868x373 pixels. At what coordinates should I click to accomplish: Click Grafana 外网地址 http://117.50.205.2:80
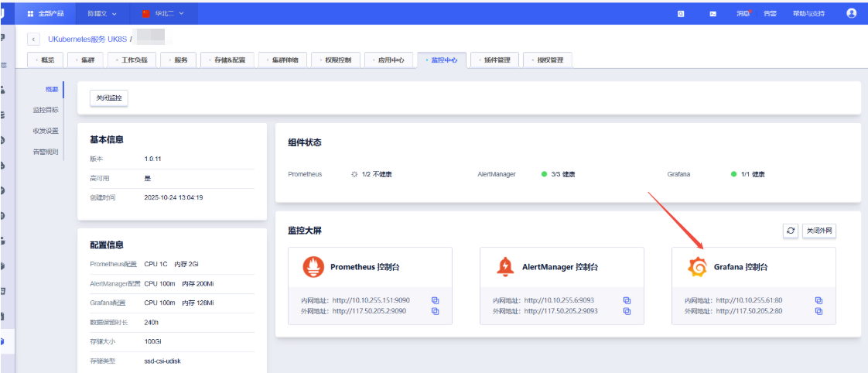749,312
